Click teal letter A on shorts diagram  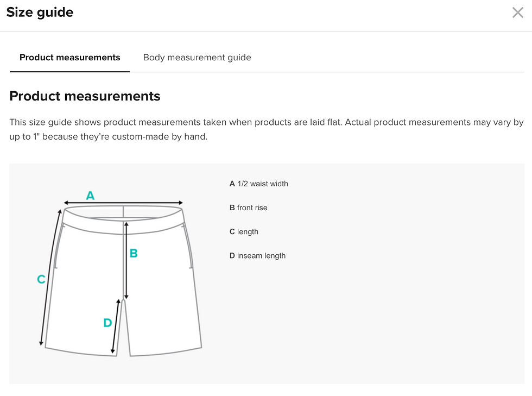[x=90, y=195]
